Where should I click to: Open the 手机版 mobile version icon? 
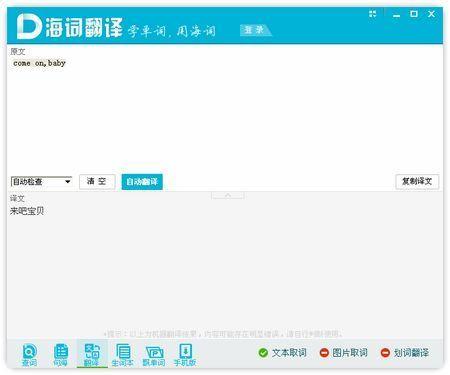(185, 355)
